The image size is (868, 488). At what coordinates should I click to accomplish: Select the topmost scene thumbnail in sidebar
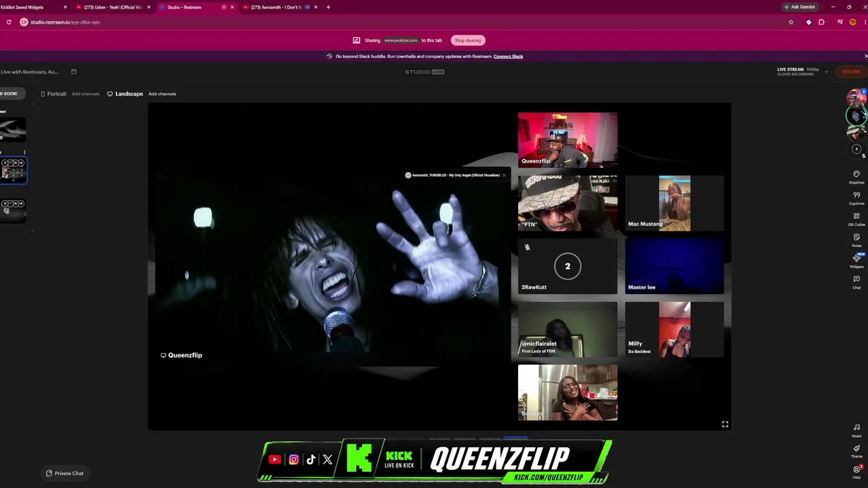tap(13, 130)
